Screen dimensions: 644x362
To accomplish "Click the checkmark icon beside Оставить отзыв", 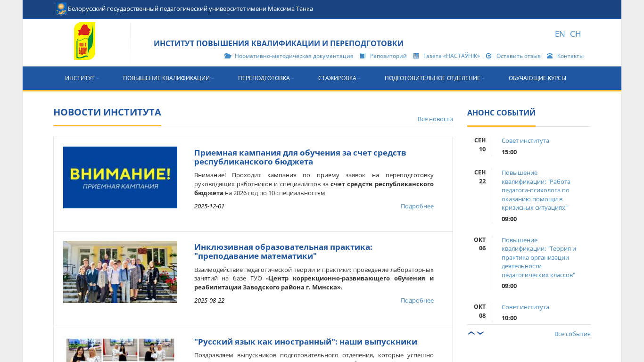I will [x=489, y=56].
